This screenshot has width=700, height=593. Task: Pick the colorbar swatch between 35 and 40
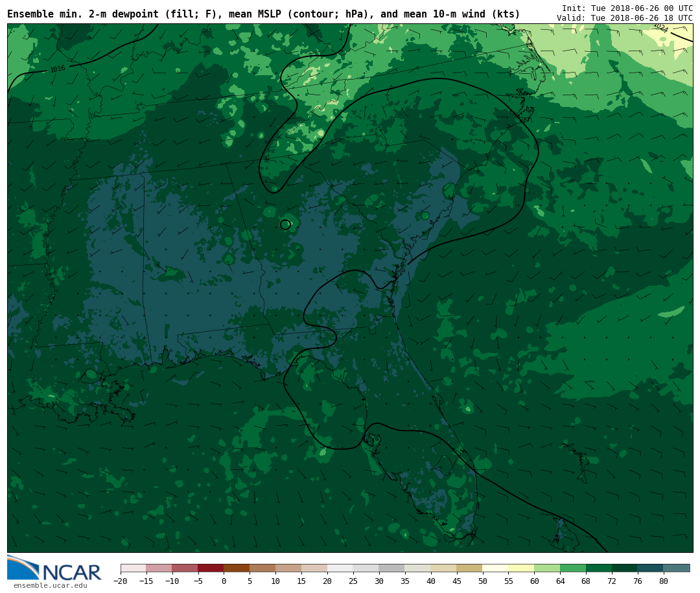coord(418,568)
